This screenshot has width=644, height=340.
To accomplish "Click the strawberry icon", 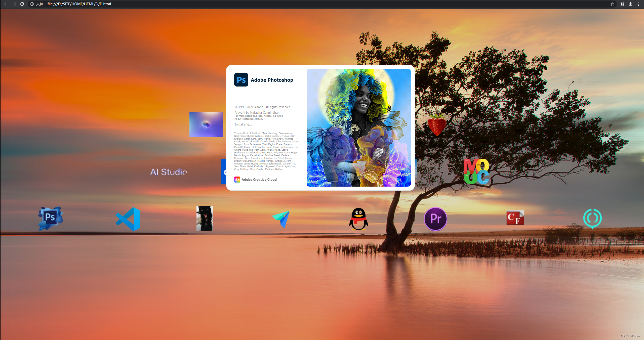I will point(437,124).
